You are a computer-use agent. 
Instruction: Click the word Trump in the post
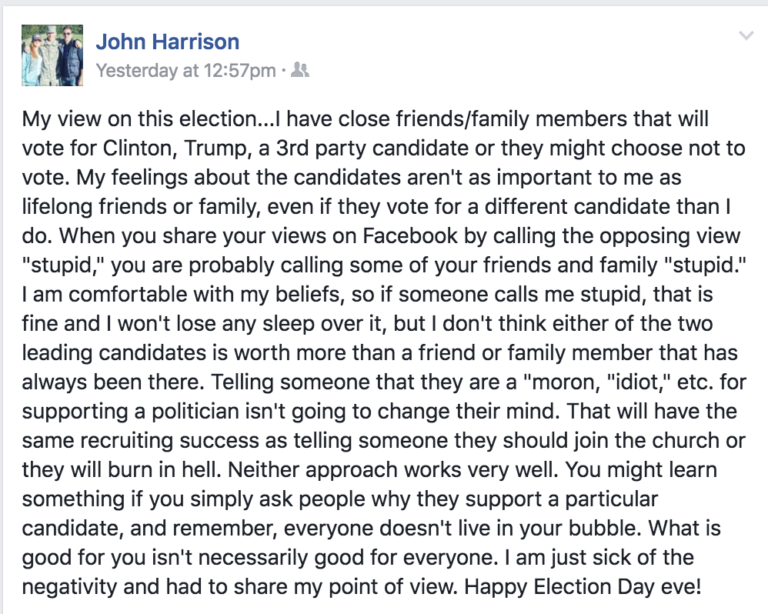217,148
